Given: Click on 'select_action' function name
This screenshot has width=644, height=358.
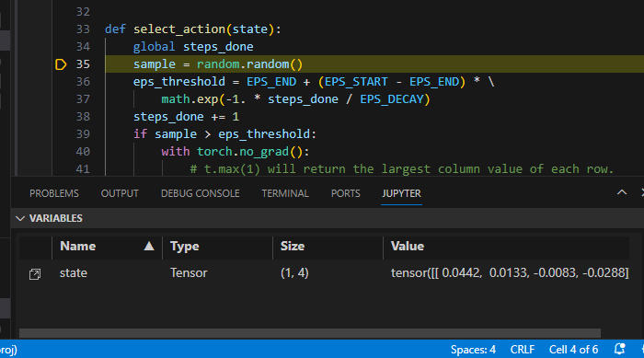Looking at the screenshot, I should pyautogui.click(x=179, y=29).
